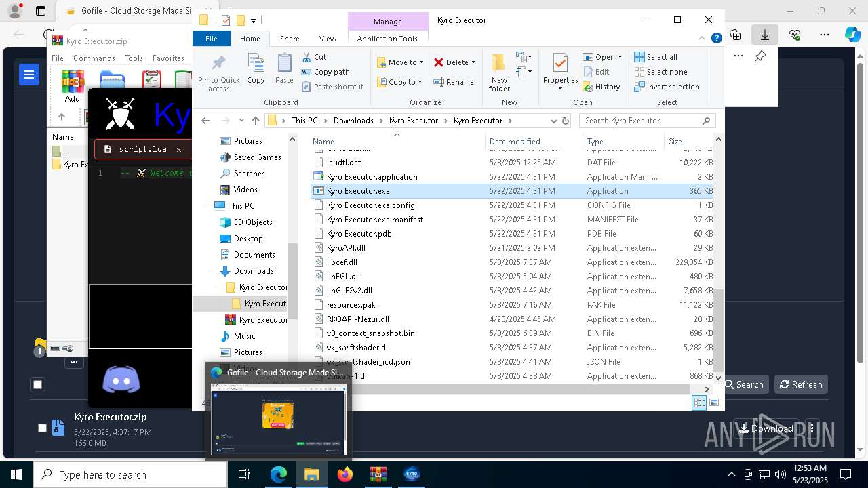Click the Copy ribbon icon
This screenshot has height=488, width=868.
point(256,64)
